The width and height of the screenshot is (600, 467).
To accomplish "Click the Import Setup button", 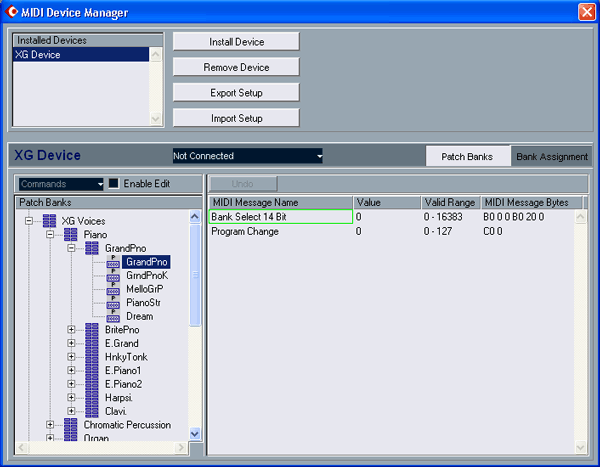I will point(236,118).
